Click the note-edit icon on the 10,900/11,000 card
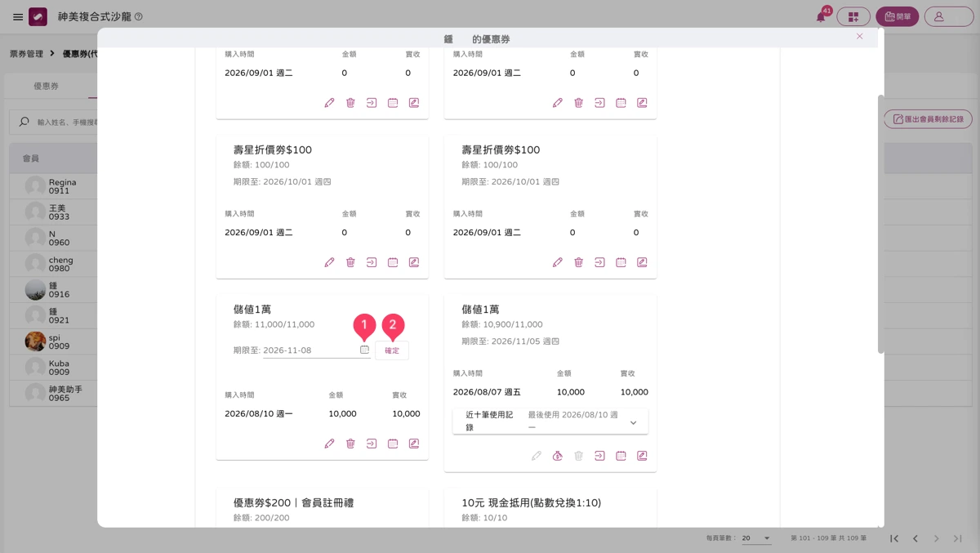 pyautogui.click(x=642, y=456)
